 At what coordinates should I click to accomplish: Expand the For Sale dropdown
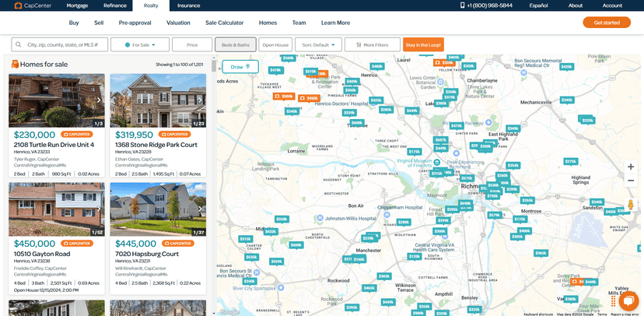click(140, 45)
